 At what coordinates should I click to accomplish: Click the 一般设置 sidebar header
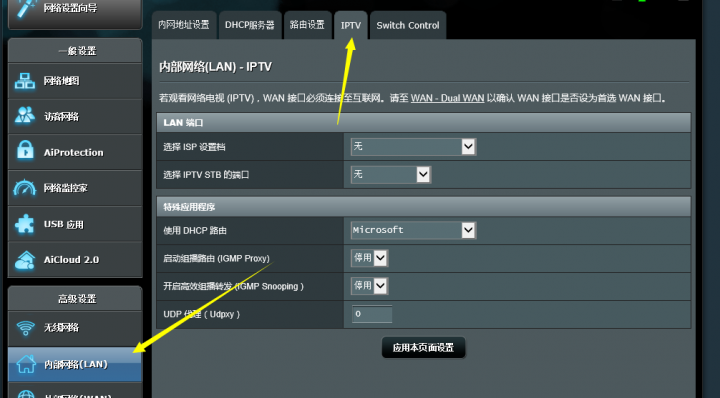click(75, 51)
